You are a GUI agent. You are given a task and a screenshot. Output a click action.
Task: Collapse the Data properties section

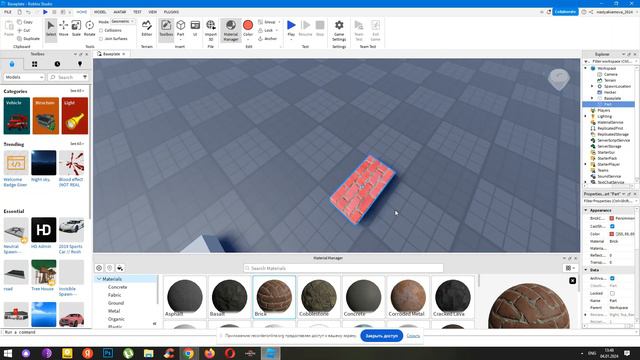586,270
